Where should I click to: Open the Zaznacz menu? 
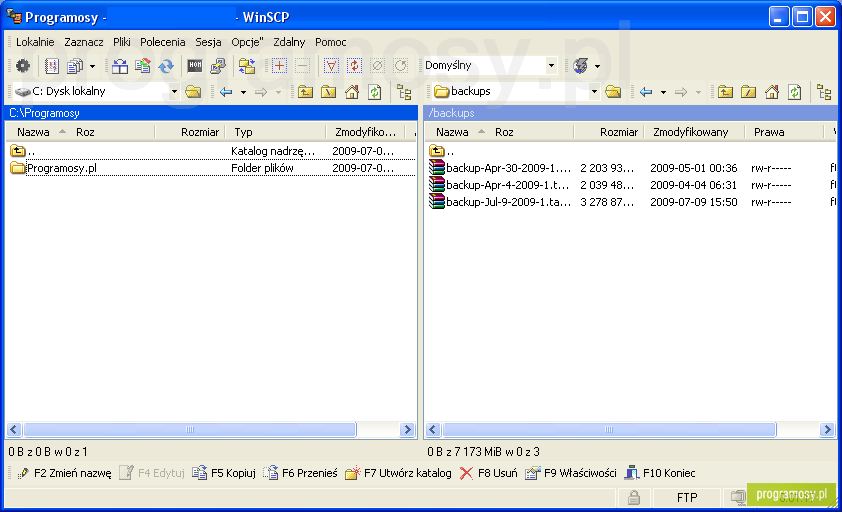point(84,42)
